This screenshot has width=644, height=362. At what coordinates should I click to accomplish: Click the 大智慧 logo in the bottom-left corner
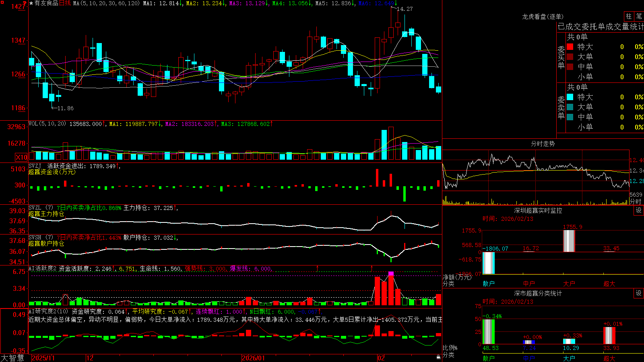coord(12,358)
